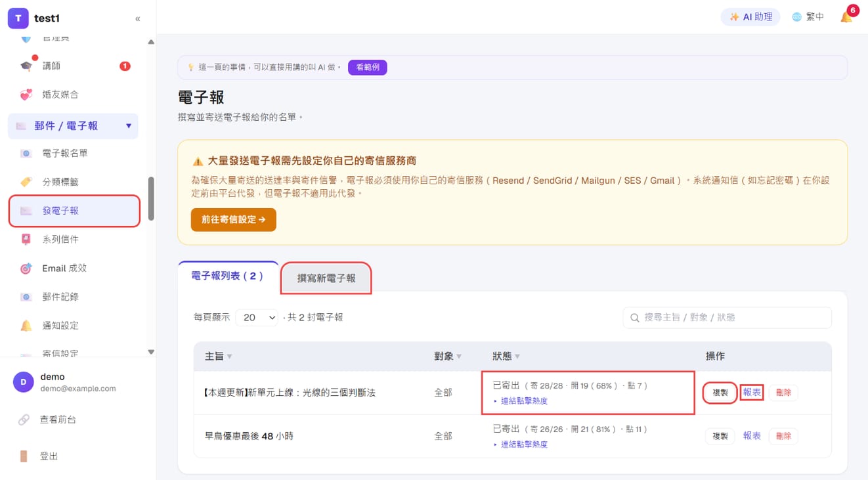The height and width of the screenshot is (480, 868).
Task: Click the 系列信件 sidebar icon
Action: [26, 240]
